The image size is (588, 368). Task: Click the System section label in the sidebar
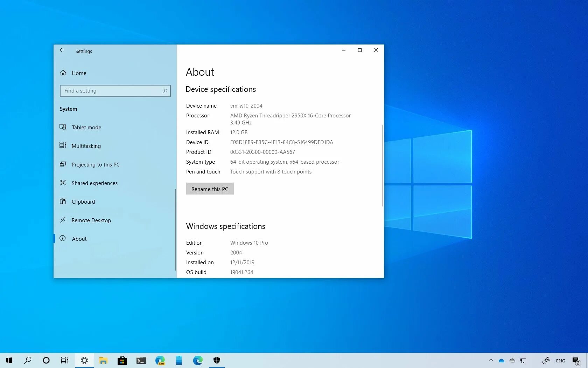click(68, 109)
